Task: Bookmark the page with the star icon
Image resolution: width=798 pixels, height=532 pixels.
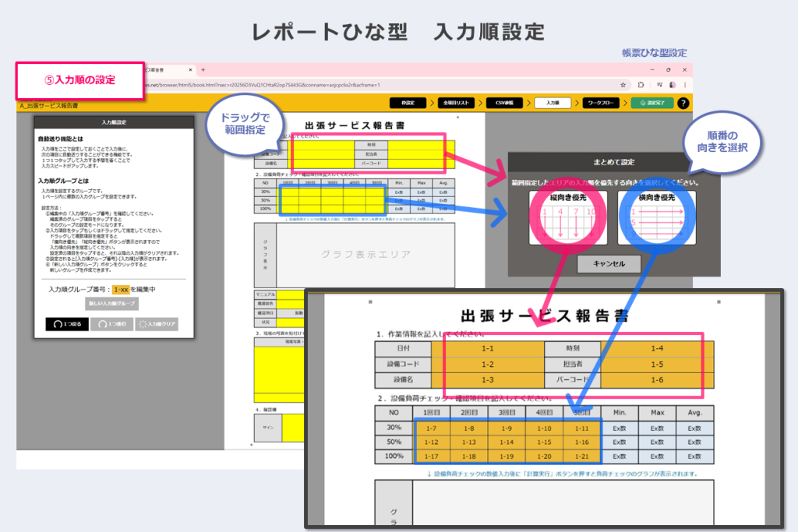Action: click(623, 85)
